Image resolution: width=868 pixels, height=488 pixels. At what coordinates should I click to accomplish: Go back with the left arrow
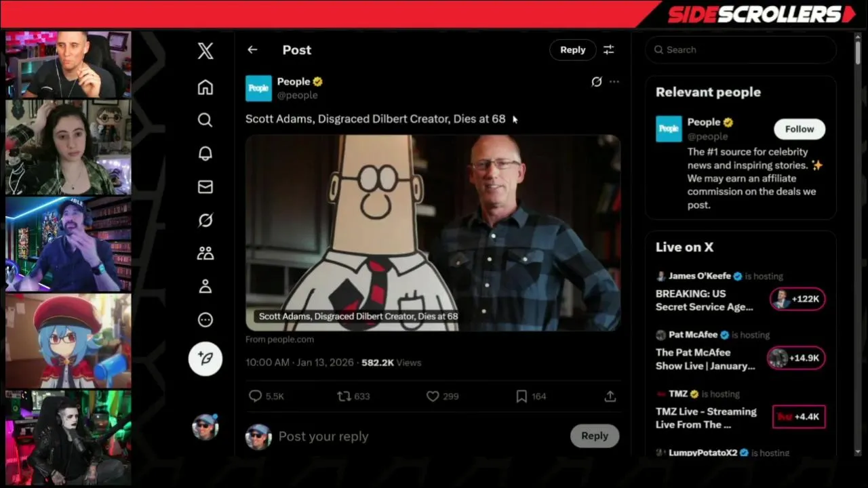[252, 49]
